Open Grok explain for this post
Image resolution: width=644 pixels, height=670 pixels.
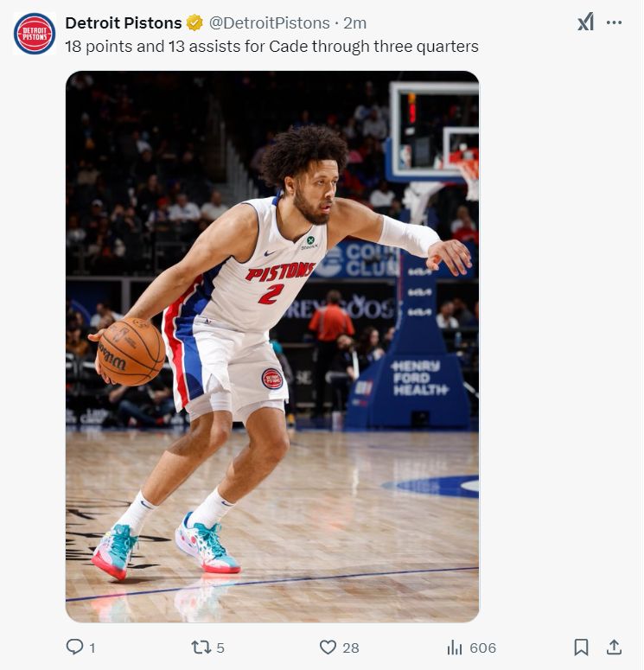point(585,22)
